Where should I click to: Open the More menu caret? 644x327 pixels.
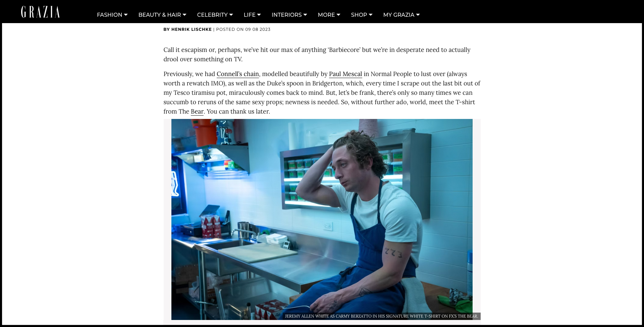tap(338, 15)
